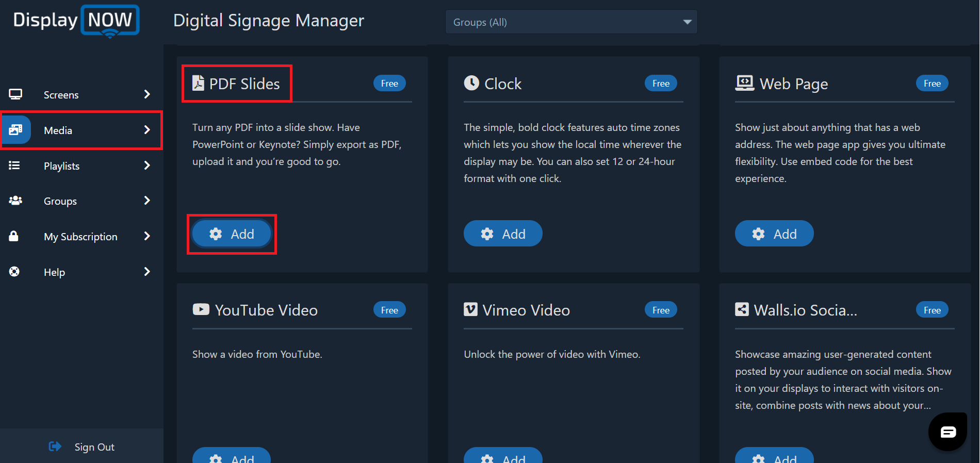980x463 pixels.
Task: Open My Subscription in the sidebar
Action: point(81,237)
